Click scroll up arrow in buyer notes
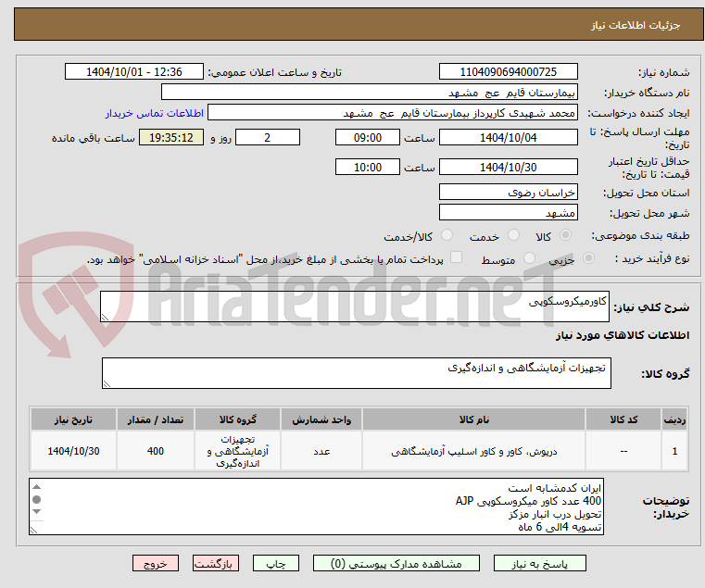705x588 pixels. [37, 487]
